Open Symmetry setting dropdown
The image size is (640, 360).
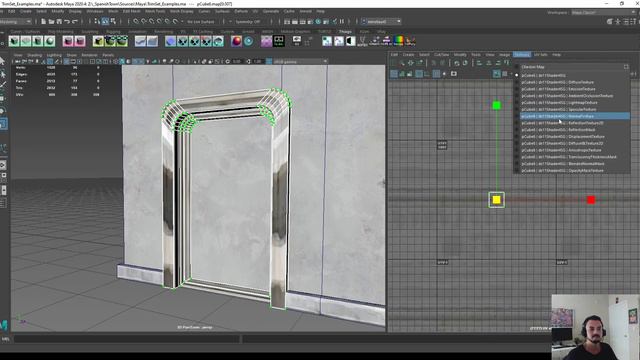point(247,21)
